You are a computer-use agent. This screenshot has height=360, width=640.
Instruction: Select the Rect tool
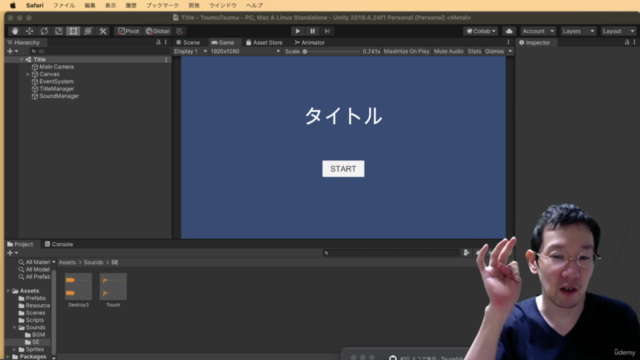[x=73, y=31]
